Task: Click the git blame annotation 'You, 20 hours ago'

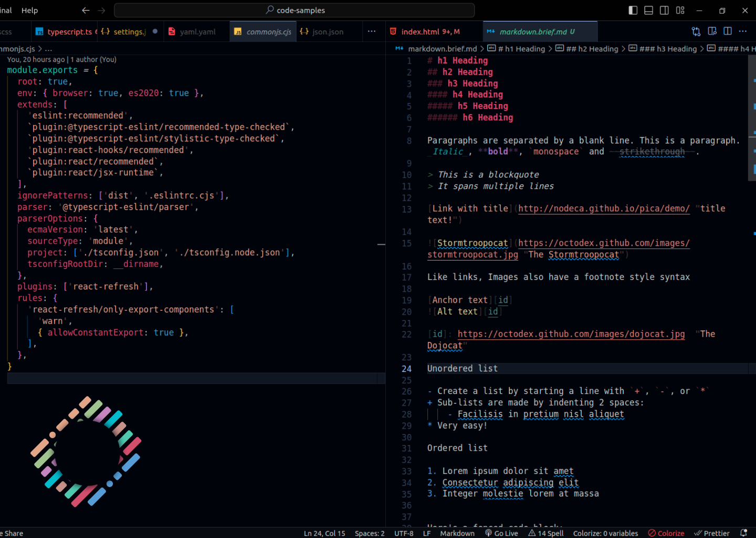Action: (x=36, y=59)
